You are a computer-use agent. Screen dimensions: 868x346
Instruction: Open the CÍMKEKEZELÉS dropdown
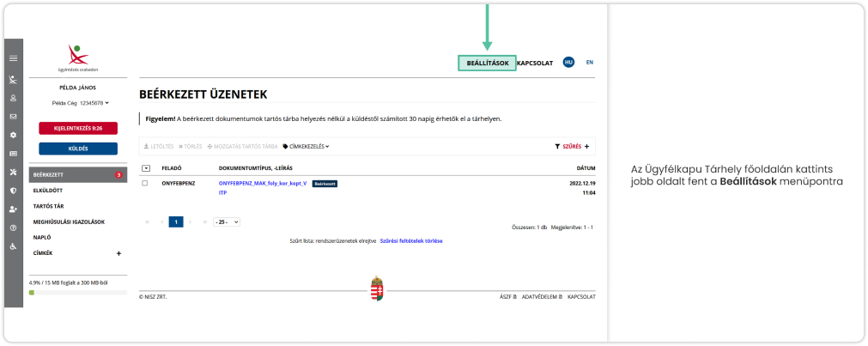pyautogui.click(x=306, y=147)
